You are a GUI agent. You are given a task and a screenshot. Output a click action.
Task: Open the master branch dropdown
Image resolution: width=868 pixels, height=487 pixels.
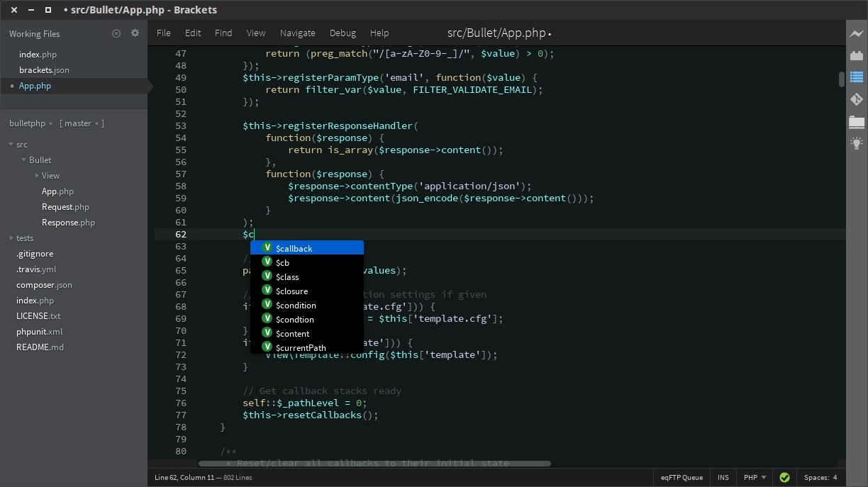click(82, 123)
